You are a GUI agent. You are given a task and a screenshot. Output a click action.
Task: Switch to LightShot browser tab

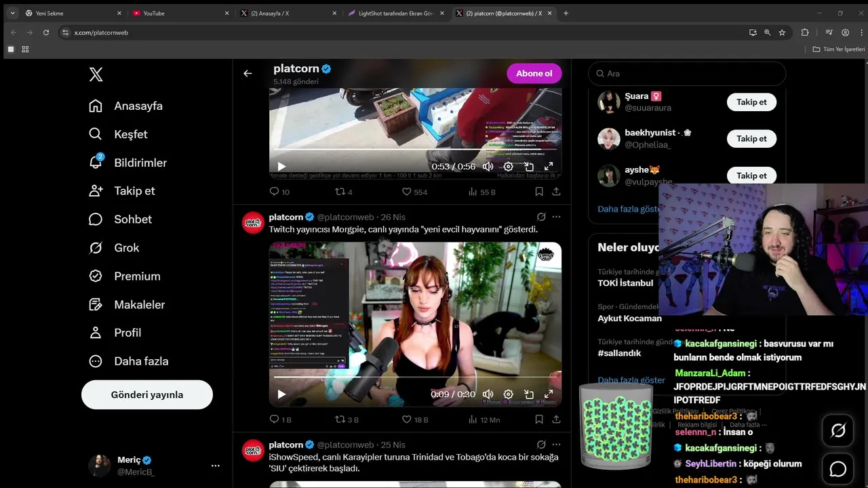[x=396, y=13]
